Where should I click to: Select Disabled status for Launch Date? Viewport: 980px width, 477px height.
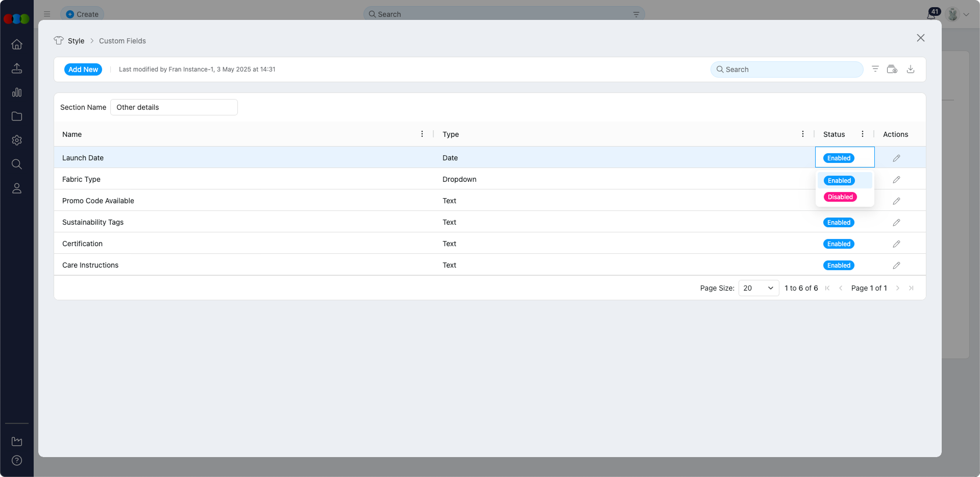point(840,197)
